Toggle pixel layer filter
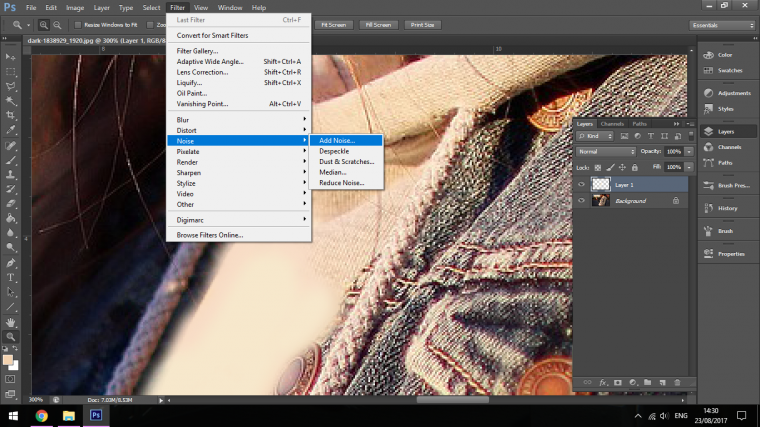Image resolution: width=760 pixels, height=427 pixels. 624,136
